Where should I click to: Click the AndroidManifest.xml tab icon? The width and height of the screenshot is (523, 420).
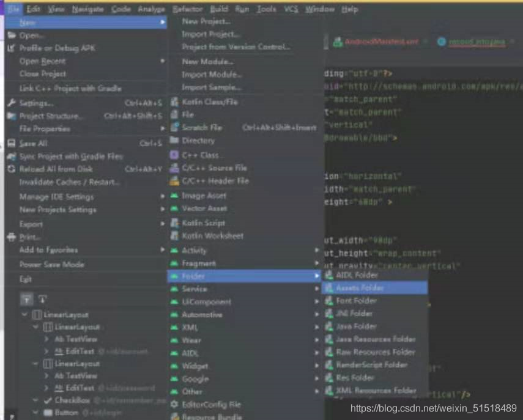(338, 42)
